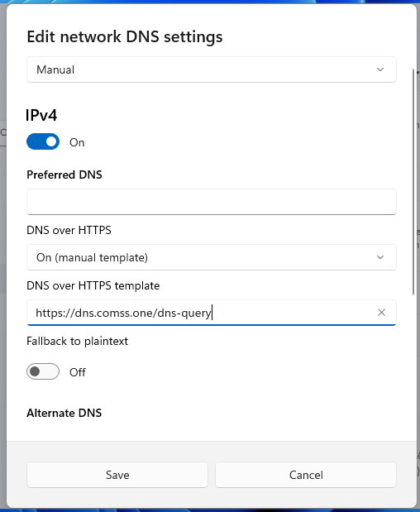Image resolution: width=420 pixels, height=512 pixels.
Task: Focus the Preferred DNS input field
Action: pos(212,202)
